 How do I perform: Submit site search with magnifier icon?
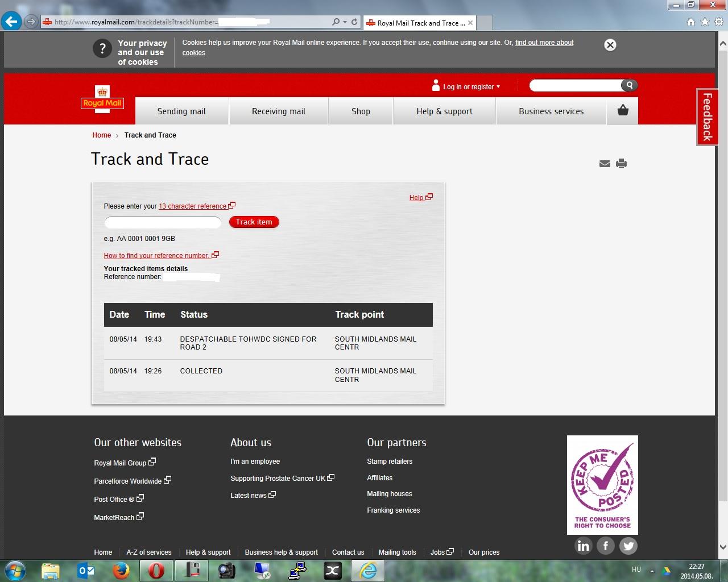coord(629,85)
